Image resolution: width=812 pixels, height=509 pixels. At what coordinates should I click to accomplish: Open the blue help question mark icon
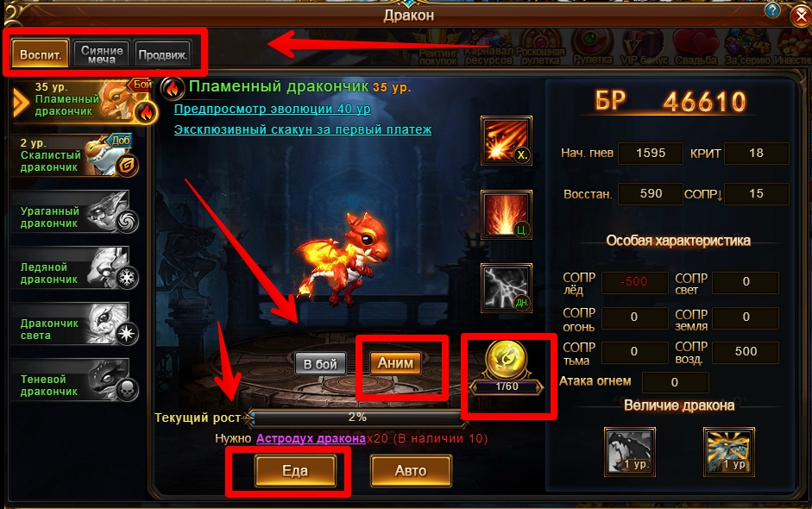point(772,9)
